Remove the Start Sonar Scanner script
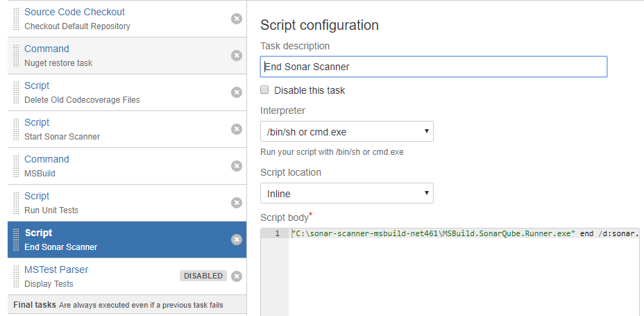644x316 pixels. click(236, 129)
